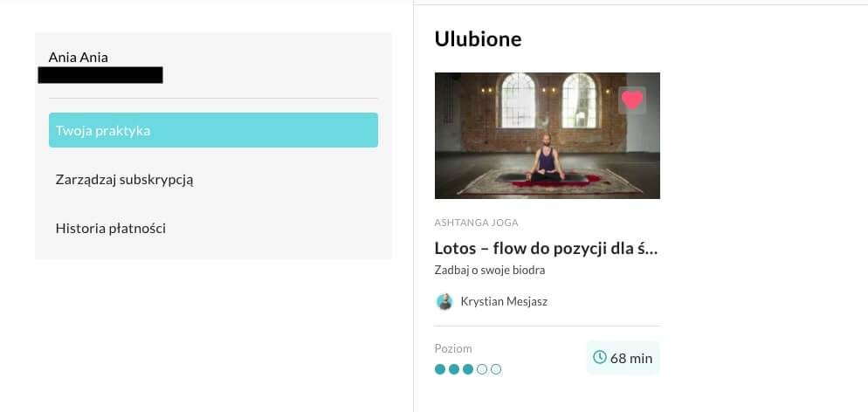Click Krystian Mesjasz's round avatar icon
This screenshot has height=412, width=868.
tap(444, 302)
